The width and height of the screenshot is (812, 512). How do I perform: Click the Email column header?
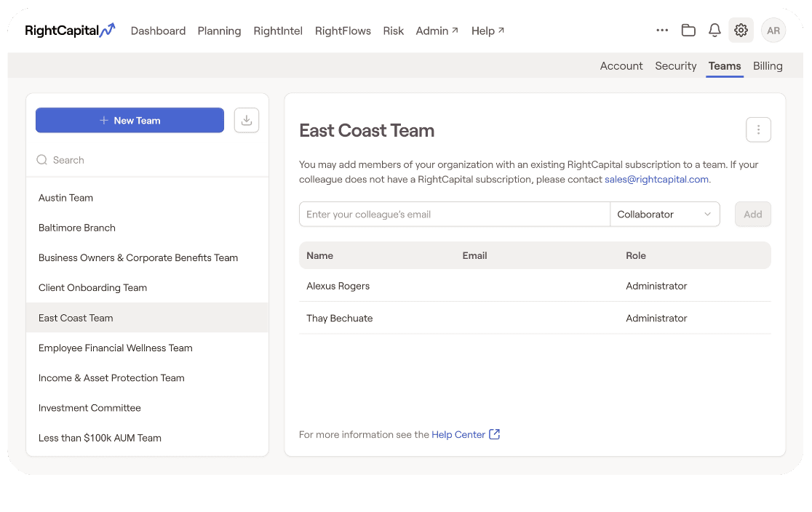pos(474,256)
